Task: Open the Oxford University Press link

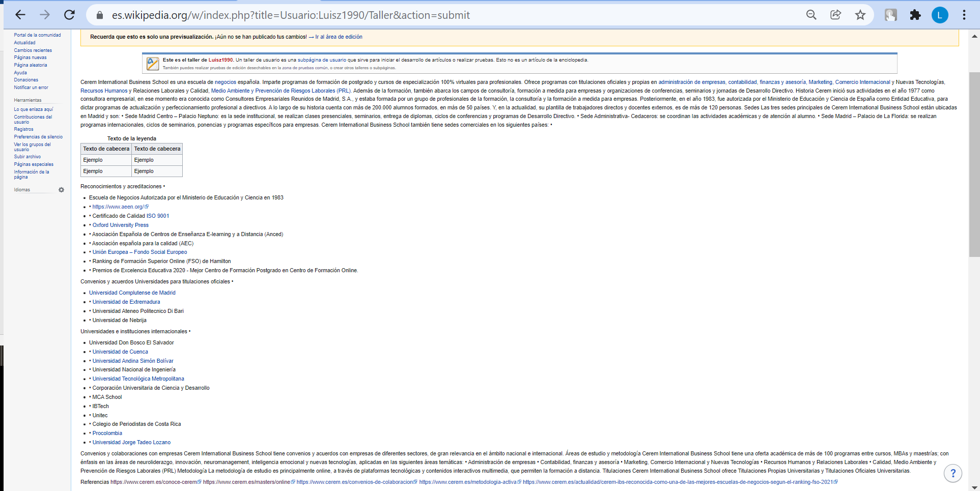Action: [121, 225]
